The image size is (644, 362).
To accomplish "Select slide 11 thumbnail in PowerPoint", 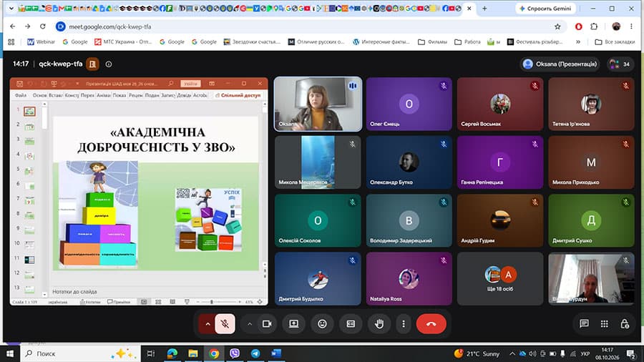I will pyautogui.click(x=29, y=260).
